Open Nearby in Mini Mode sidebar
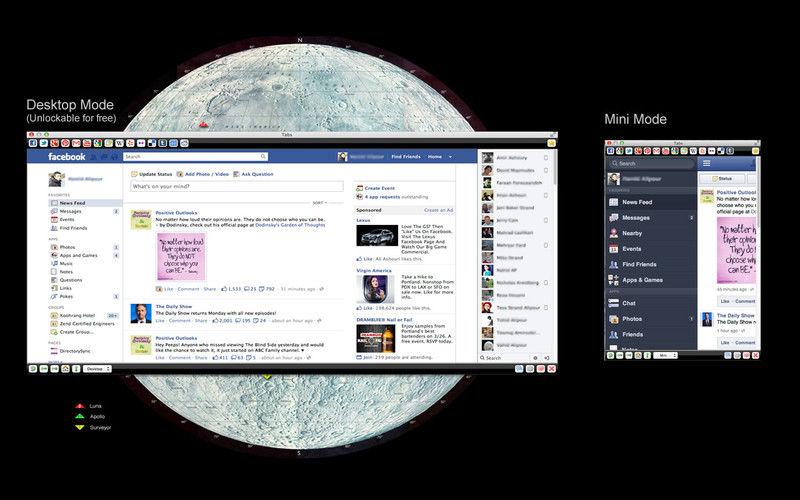This screenshot has height=500, width=800. 632,233
